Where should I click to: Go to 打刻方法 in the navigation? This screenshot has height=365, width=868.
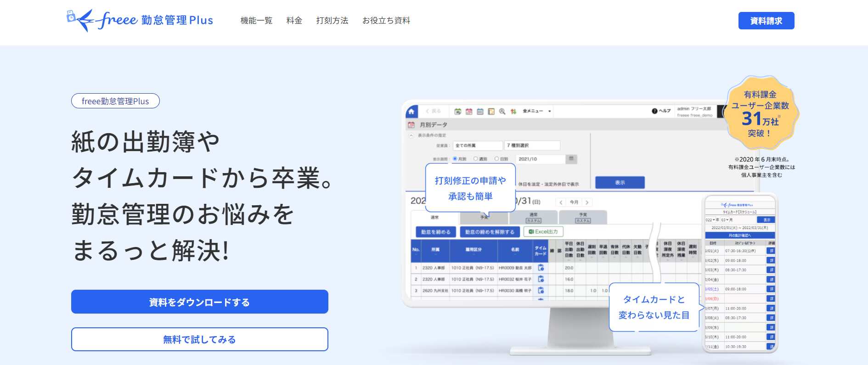332,21
